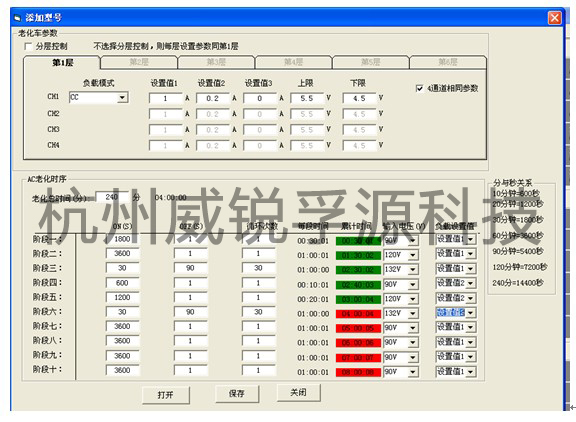
Task: Click the 阶段四 ON(S) field with 600
Action: [x=122, y=283]
